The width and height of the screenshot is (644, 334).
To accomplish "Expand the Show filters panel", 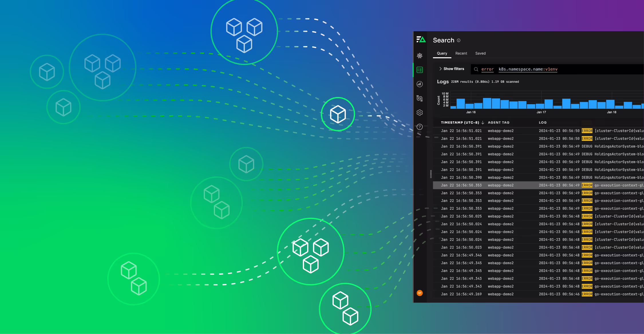I will click(x=440, y=69).
